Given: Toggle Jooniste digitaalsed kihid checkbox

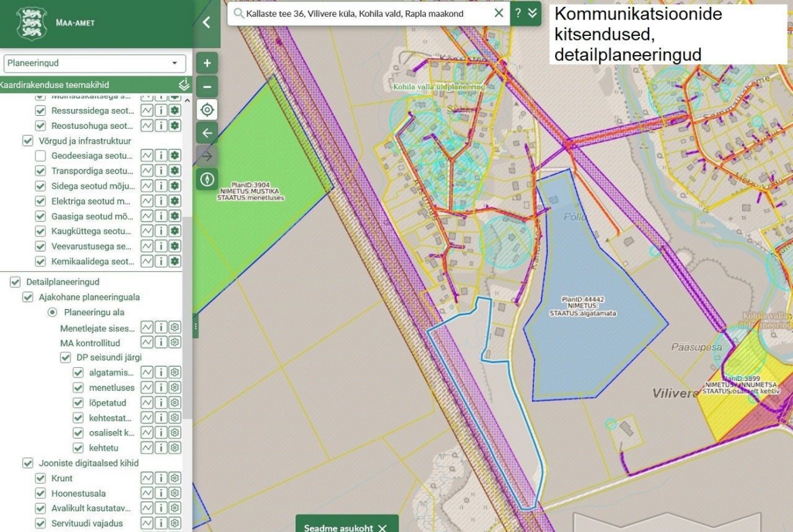Looking at the screenshot, I should coord(28,464).
